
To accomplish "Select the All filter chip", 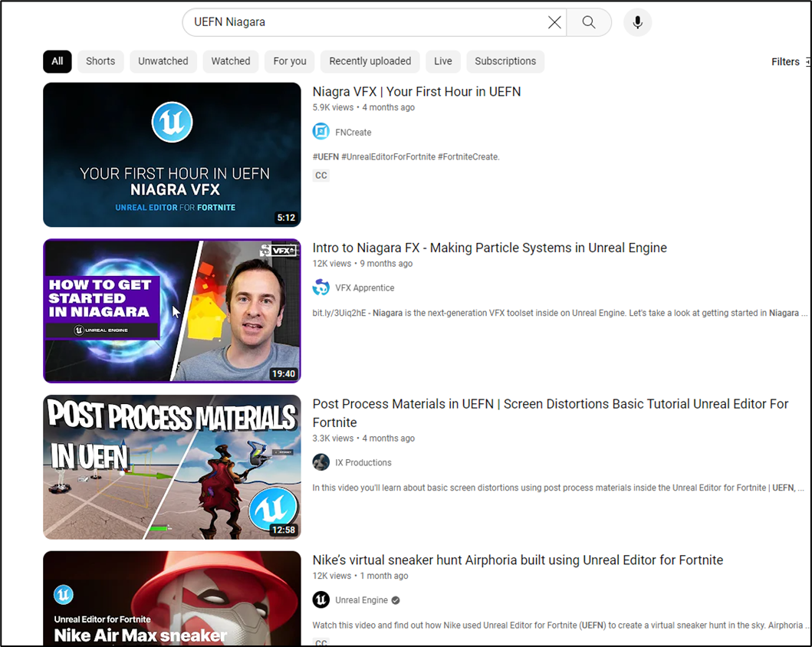I will pyautogui.click(x=58, y=61).
